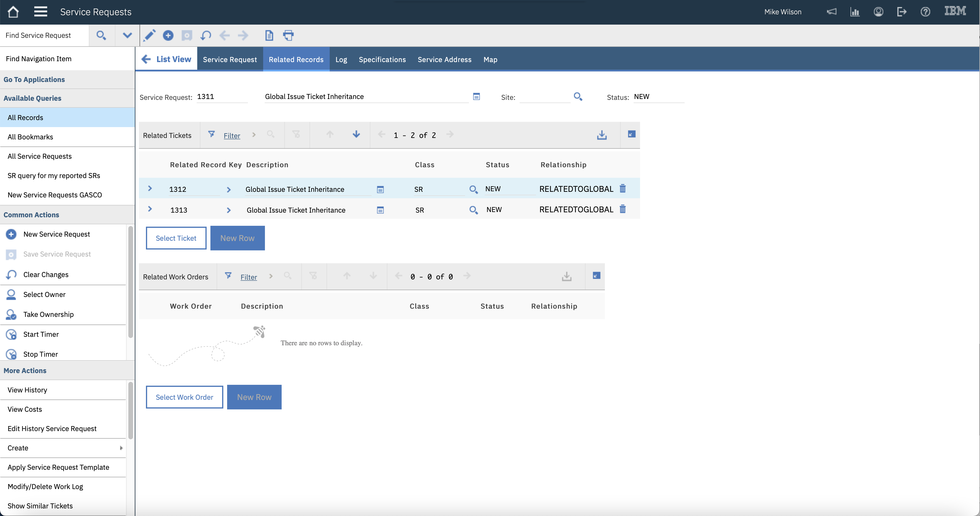Click the New Service Request plus icon in toolbar
The width and height of the screenshot is (980, 516).
168,35
